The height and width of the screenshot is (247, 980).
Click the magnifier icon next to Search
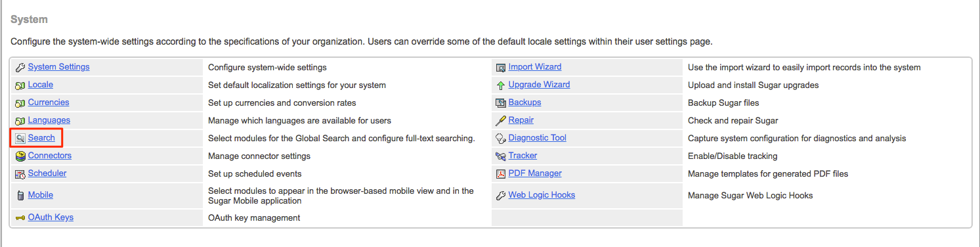tap(20, 138)
